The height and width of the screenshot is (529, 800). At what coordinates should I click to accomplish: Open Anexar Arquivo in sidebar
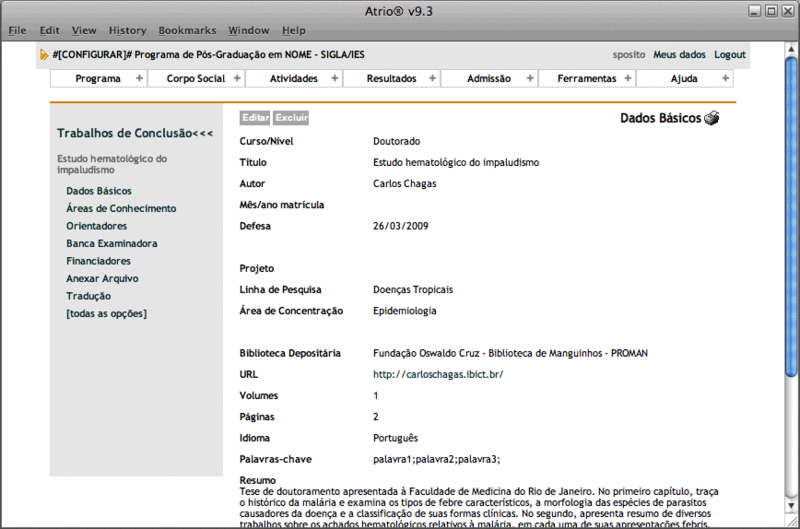[x=102, y=278]
